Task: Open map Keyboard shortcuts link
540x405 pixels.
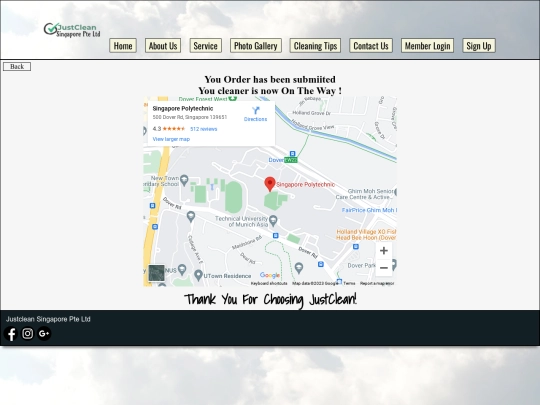Action: click(269, 283)
